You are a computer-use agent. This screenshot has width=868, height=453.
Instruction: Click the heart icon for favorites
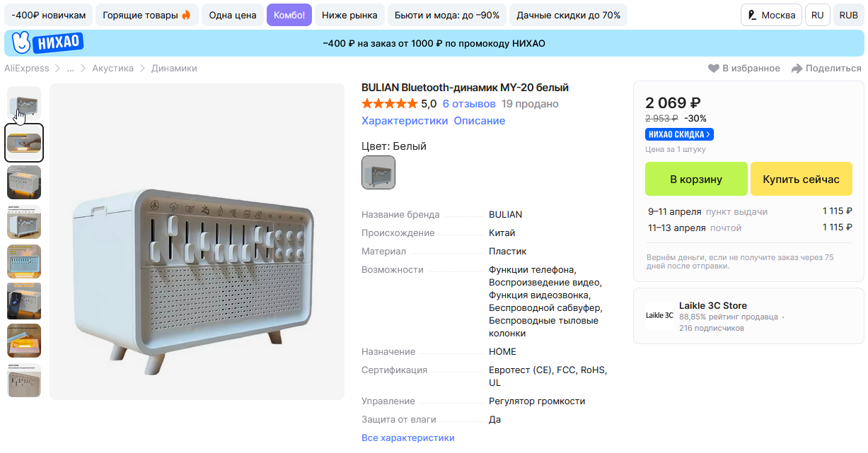coord(713,69)
